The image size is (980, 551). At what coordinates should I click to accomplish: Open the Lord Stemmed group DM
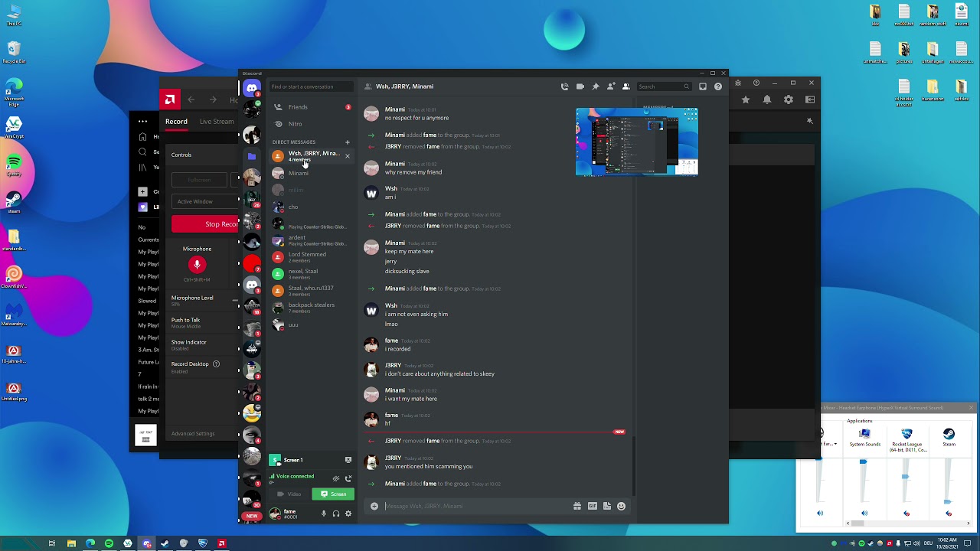tap(311, 257)
